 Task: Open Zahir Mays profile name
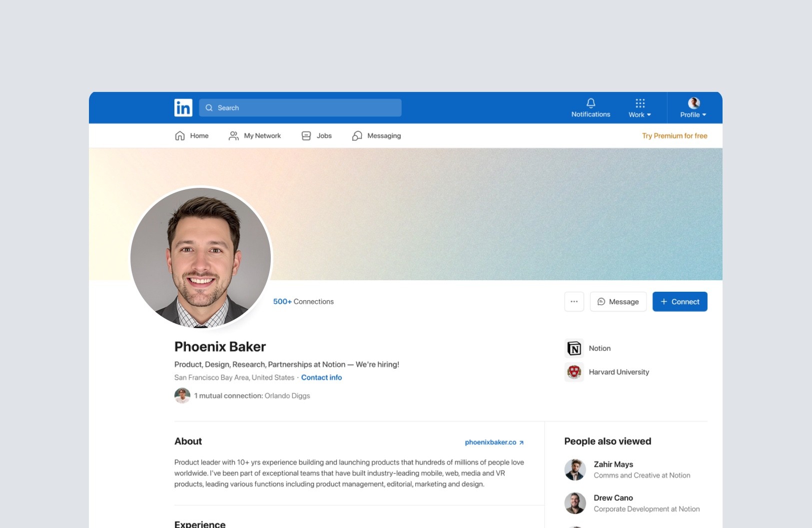click(x=613, y=465)
